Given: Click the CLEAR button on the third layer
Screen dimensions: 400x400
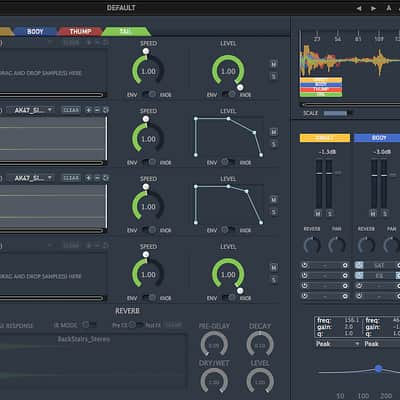Looking at the screenshot, I should point(71,178).
